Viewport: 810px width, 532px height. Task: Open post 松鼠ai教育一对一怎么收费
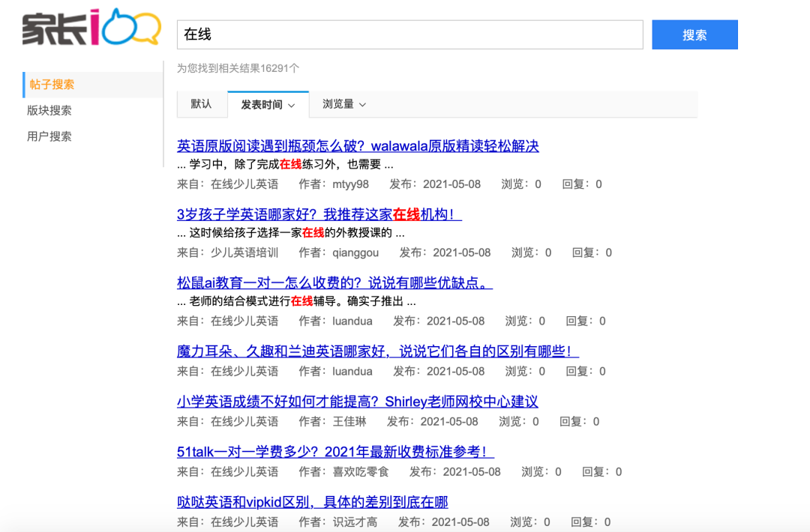[334, 282]
